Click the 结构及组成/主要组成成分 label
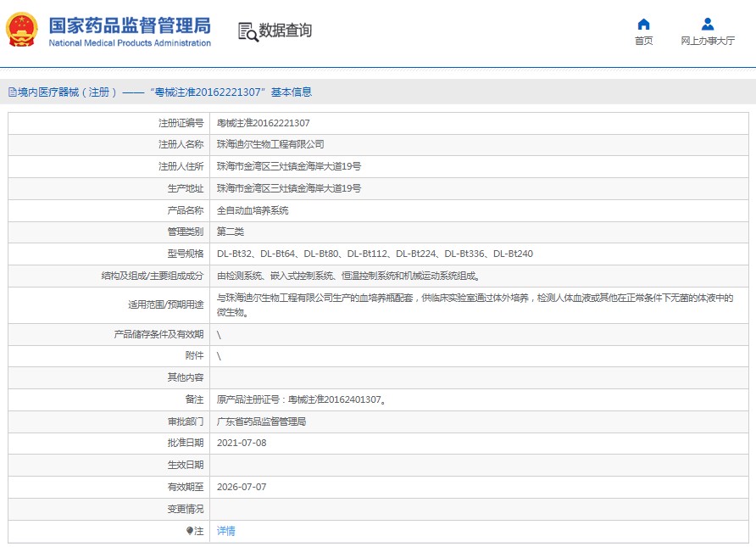Screen dimensions: 756x547 pos(153,276)
